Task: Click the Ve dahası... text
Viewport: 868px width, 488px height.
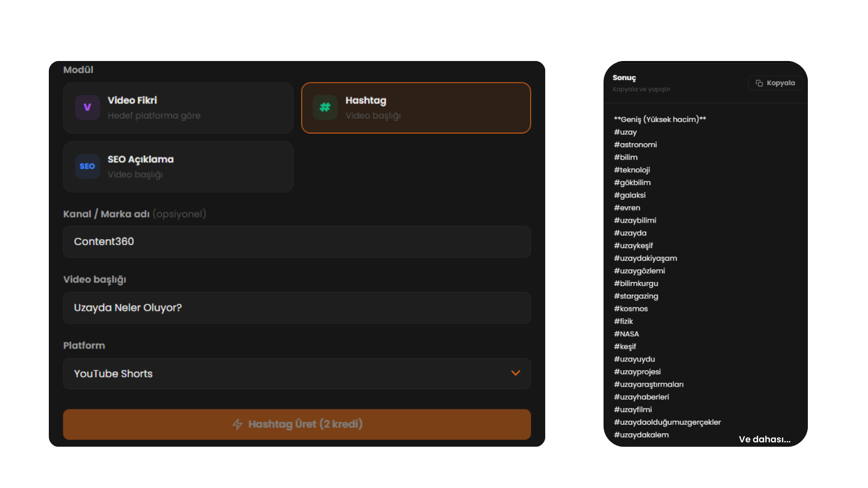Action: point(764,439)
